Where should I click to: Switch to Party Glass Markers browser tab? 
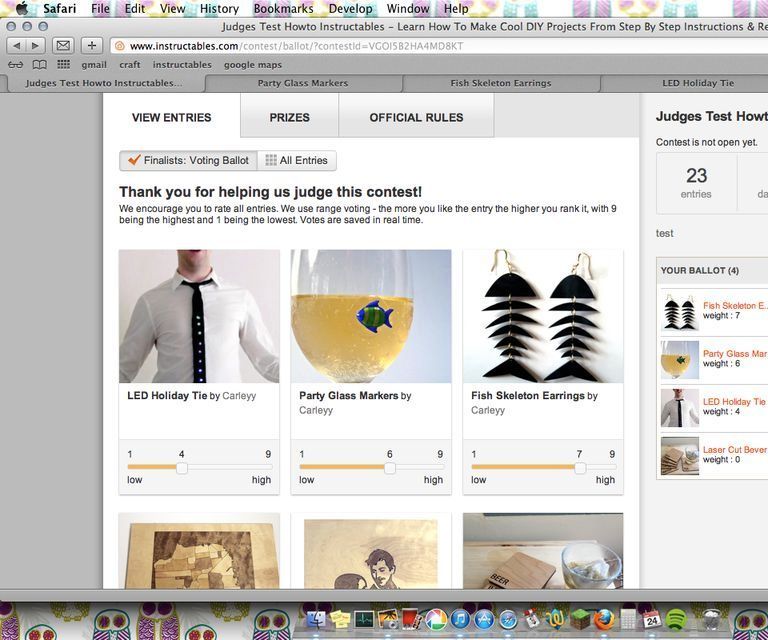pos(303,83)
